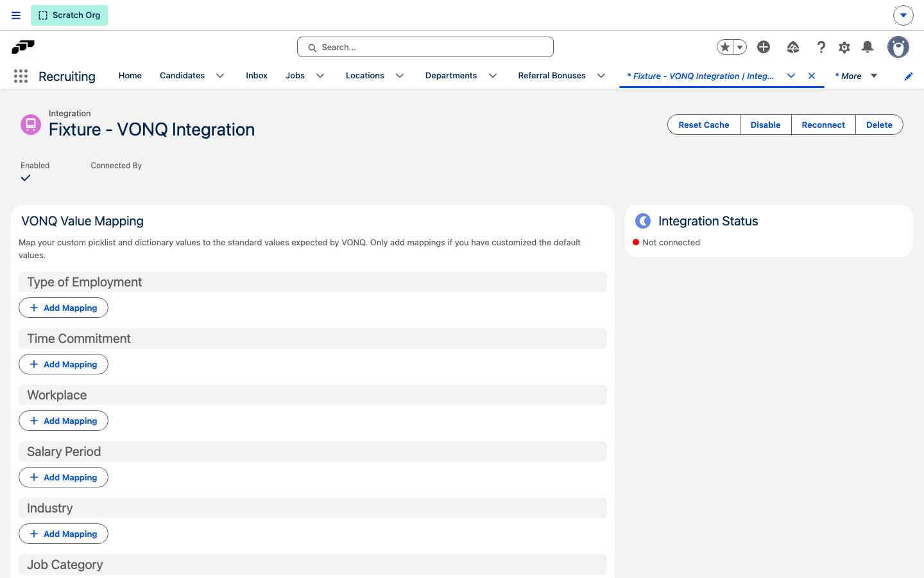Add Mapping under Workplace

point(64,421)
